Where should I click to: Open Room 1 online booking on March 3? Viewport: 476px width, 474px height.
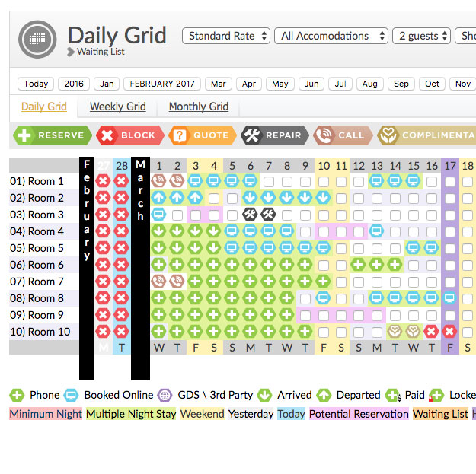[195, 181]
